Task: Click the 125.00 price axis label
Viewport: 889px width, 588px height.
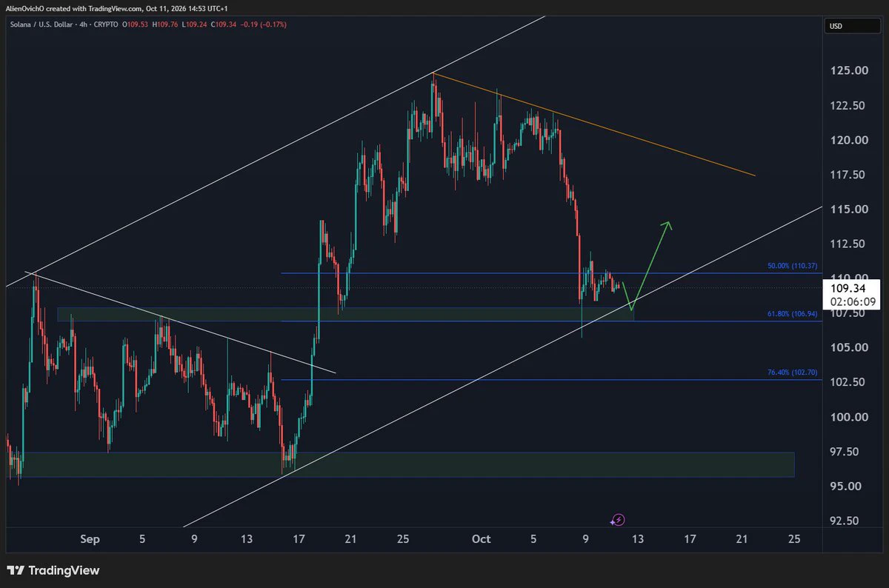Action: point(850,71)
